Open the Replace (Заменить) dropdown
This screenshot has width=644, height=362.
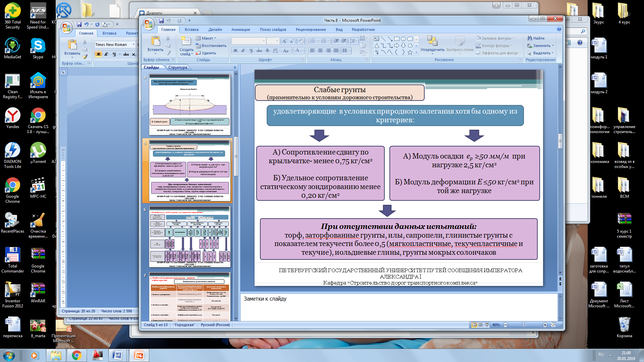coord(540,46)
